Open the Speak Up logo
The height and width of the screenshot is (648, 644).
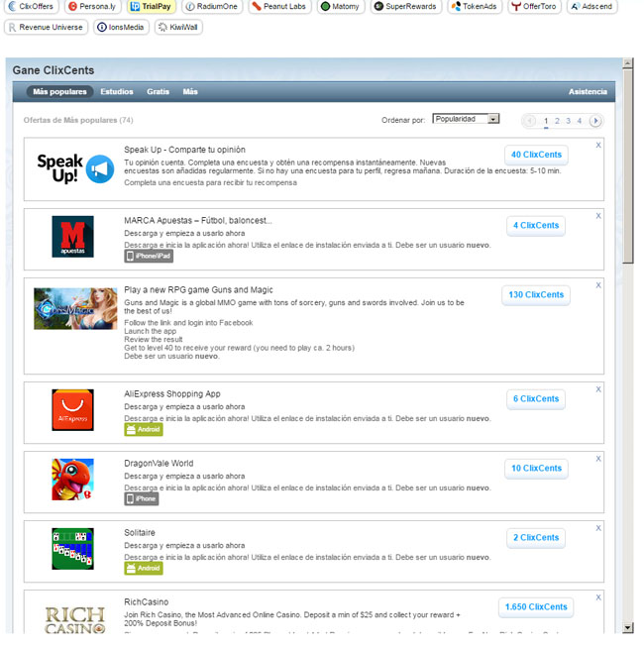pyautogui.click(x=75, y=168)
